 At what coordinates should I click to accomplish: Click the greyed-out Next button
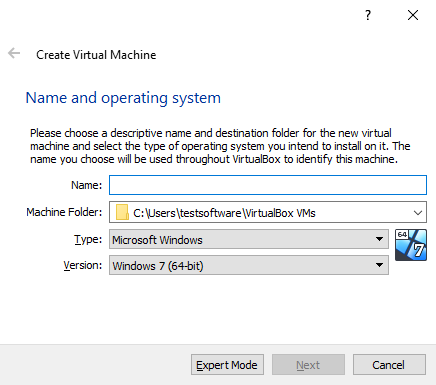pyautogui.click(x=308, y=365)
